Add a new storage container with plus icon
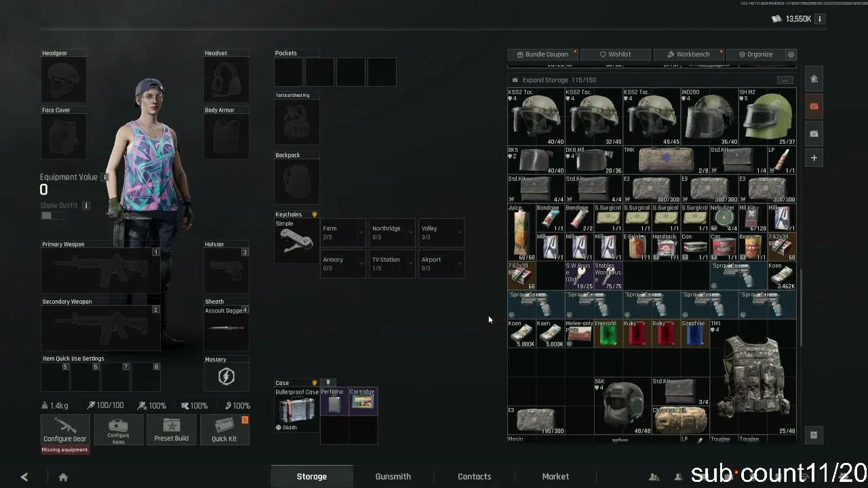 (x=814, y=158)
